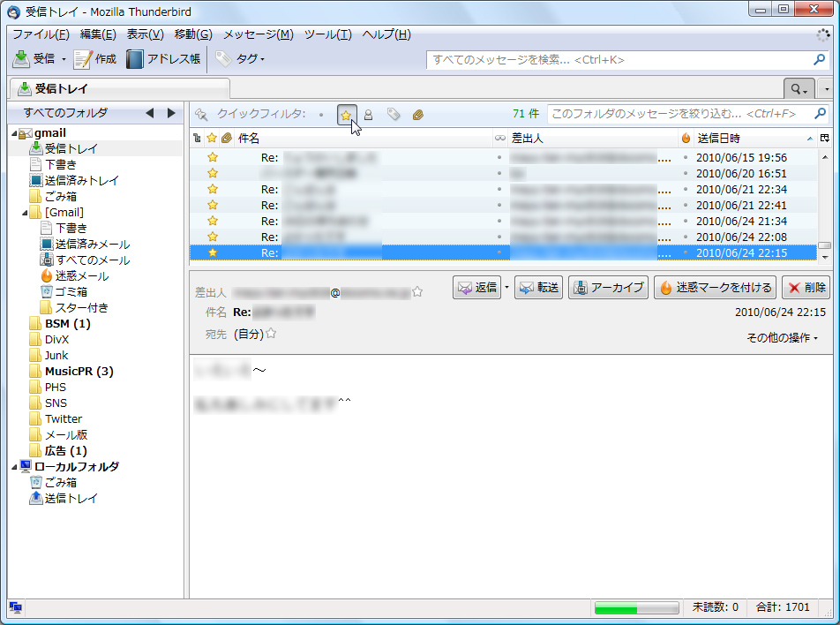The width and height of the screenshot is (840, 625).
Task: Toggle the star column header
Action: click(211, 138)
